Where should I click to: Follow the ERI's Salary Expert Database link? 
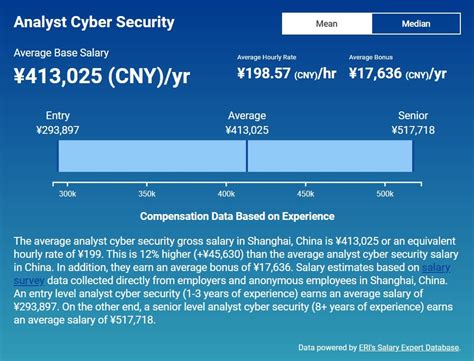(409, 348)
